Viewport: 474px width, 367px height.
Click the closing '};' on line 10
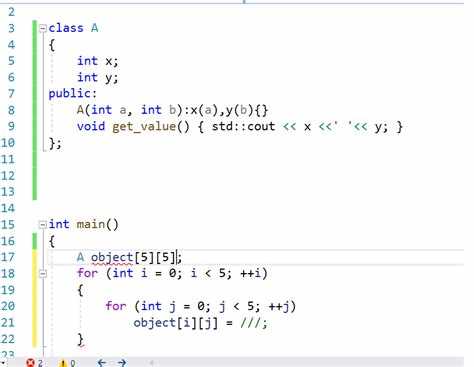pyautogui.click(x=55, y=143)
